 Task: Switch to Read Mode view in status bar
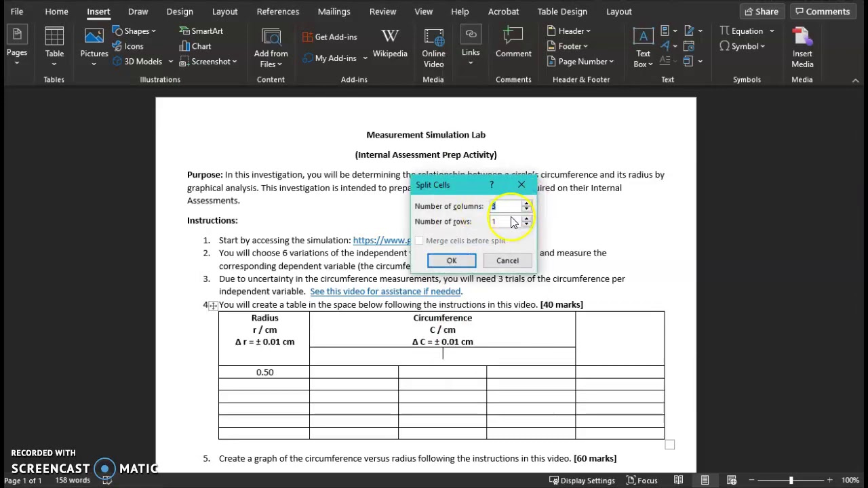678,481
